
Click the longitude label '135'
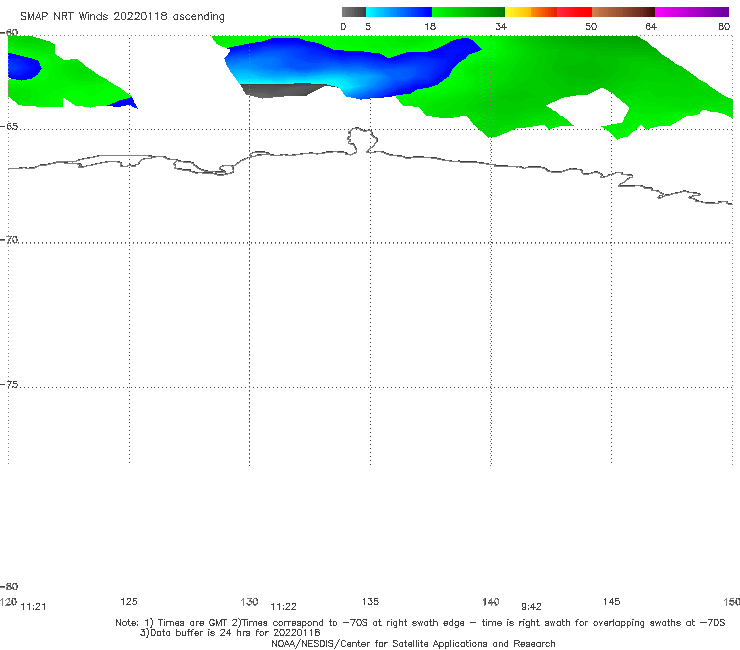pyautogui.click(x=370, y=601)
